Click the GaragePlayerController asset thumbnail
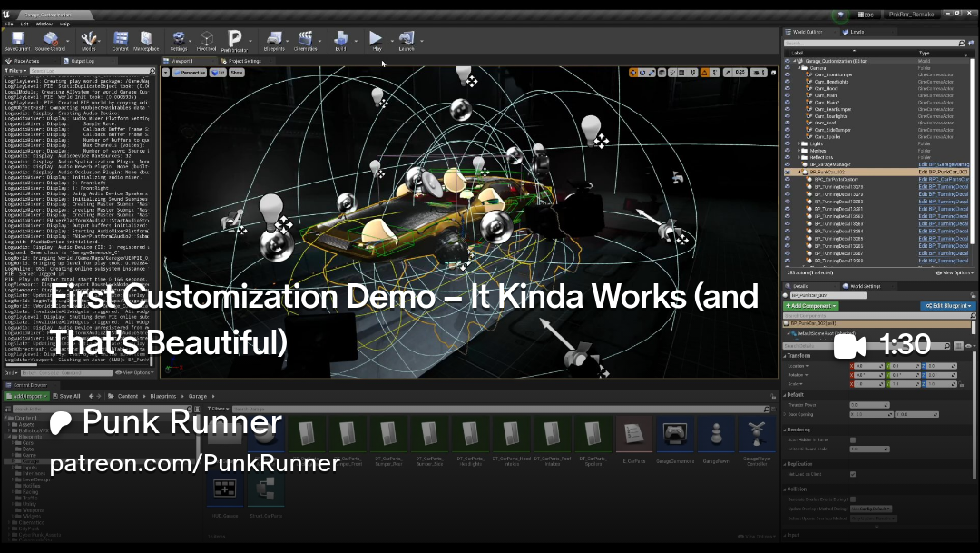 coord(757,433)
